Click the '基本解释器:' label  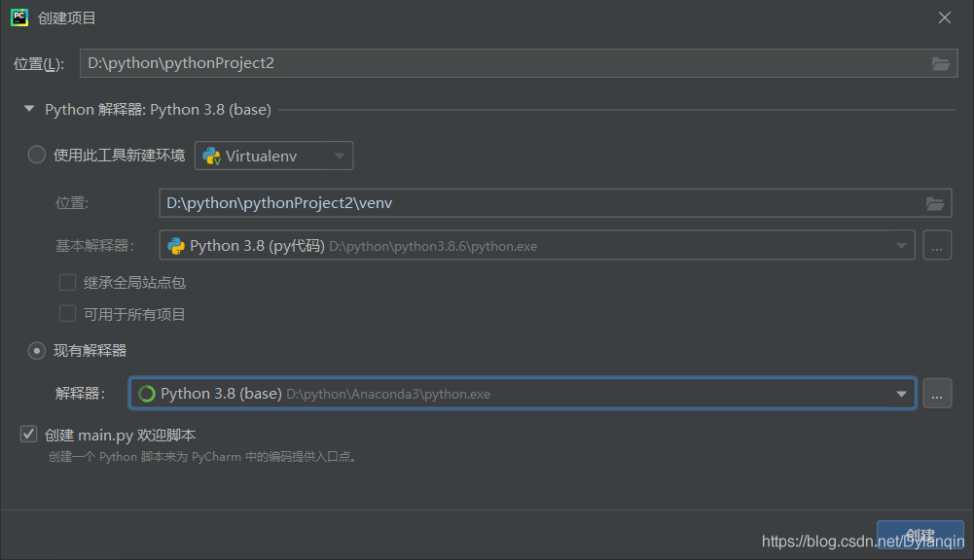coord(94,246)
